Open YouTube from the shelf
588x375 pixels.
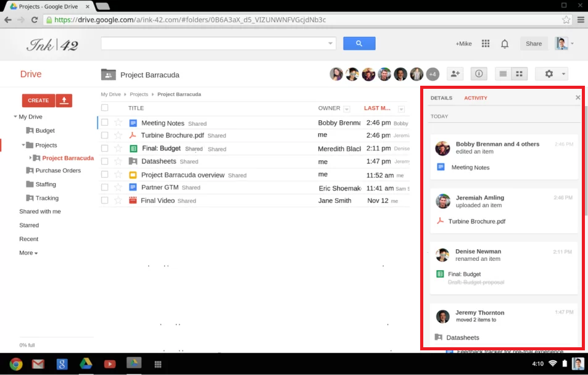(x=110, y=364)
